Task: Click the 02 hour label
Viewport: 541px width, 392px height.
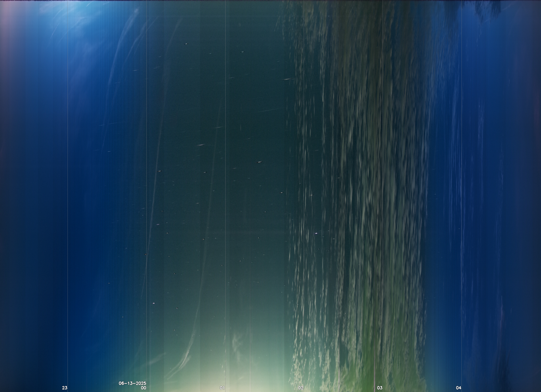Action: coord(301,388)
